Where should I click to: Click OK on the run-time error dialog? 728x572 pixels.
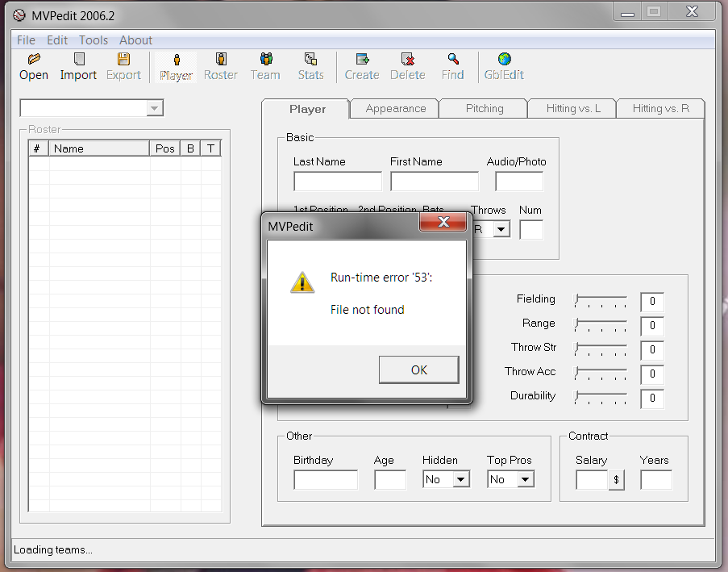coord(418,370)
